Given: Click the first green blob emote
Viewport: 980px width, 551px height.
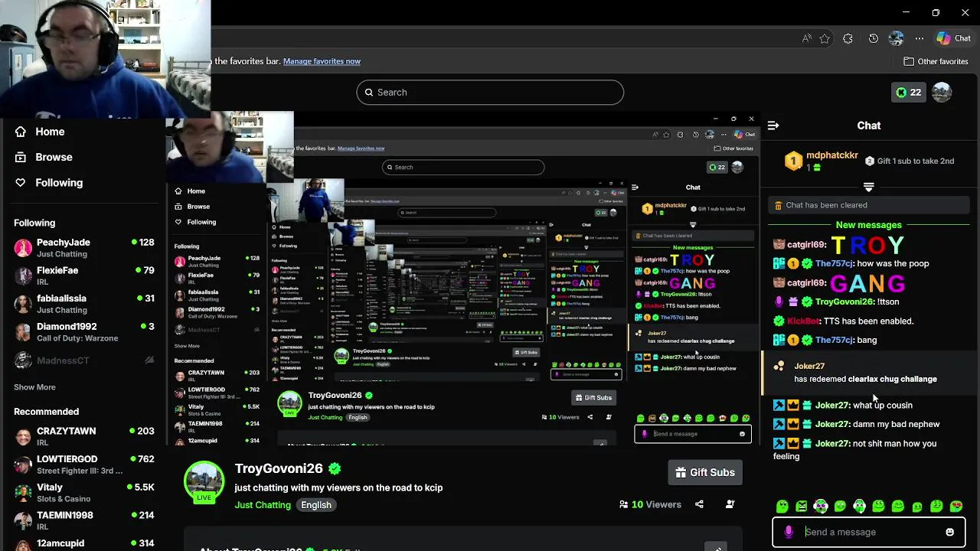Looking at the screenshot, I should [x=782, y=506].
